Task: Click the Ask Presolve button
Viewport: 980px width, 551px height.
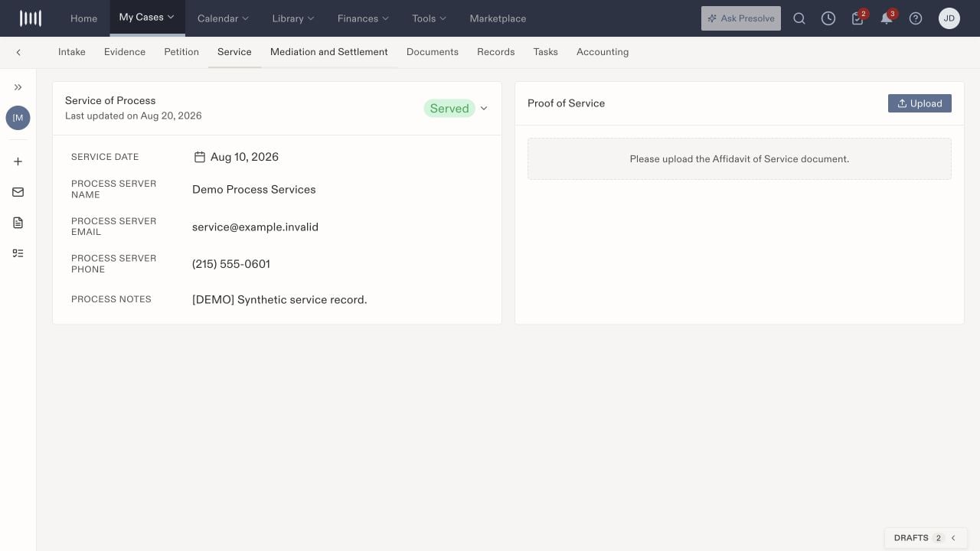Action: (x=741, y=18)
